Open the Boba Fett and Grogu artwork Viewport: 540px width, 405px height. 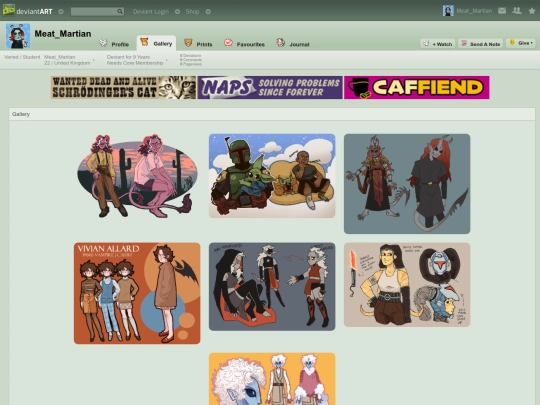click(272, 176)
